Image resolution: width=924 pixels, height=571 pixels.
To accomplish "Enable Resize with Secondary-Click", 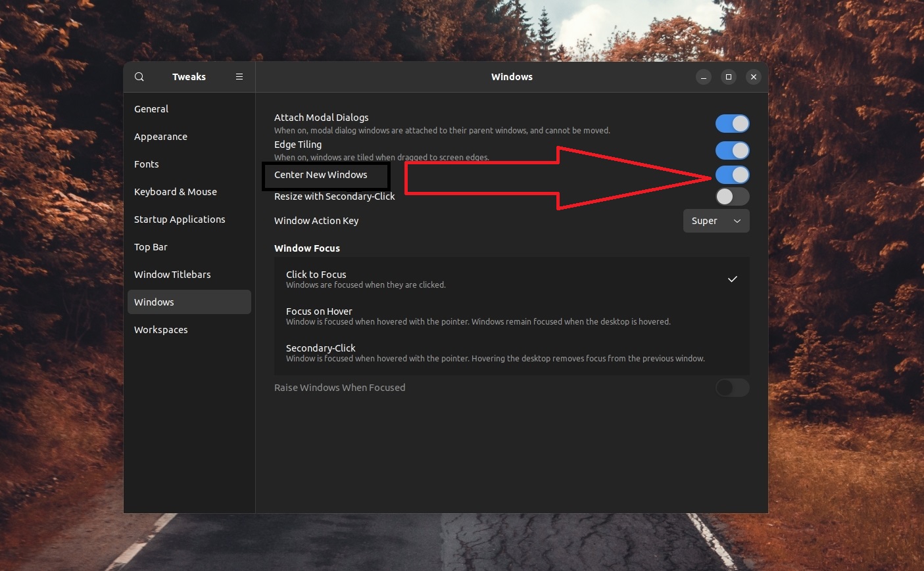I will pos(732,196).
